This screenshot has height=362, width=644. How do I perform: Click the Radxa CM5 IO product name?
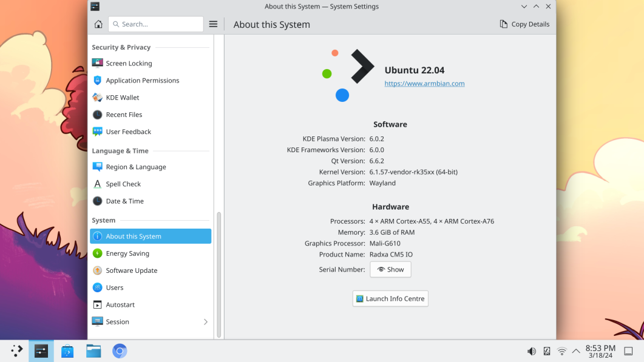pyautogui.click(x=391, y=255)
